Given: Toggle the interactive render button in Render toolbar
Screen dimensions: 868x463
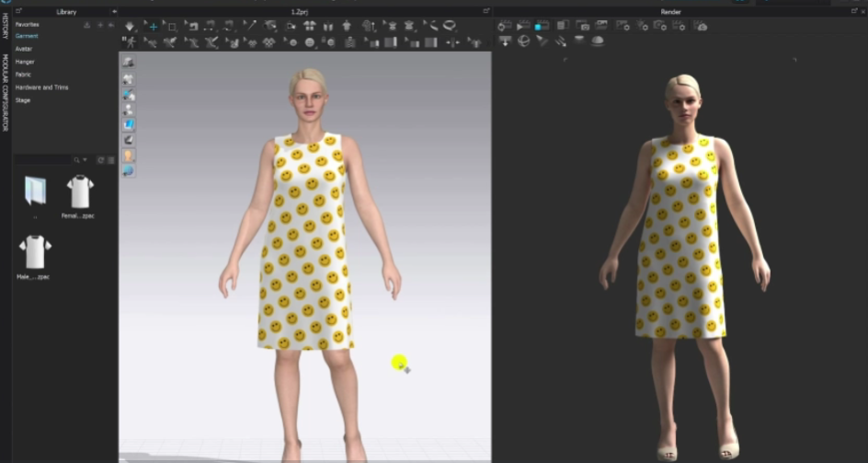Looking at the screenshot, I should (506, 26).
